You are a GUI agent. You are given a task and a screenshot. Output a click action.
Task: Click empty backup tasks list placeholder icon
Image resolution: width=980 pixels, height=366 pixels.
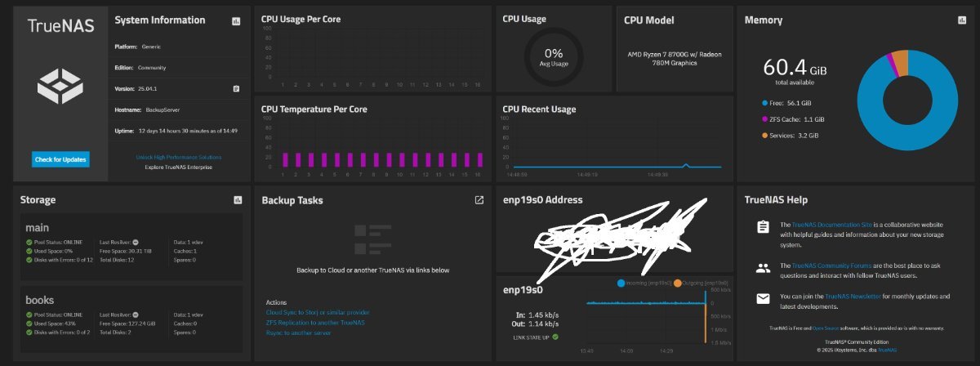coord(372,240)
